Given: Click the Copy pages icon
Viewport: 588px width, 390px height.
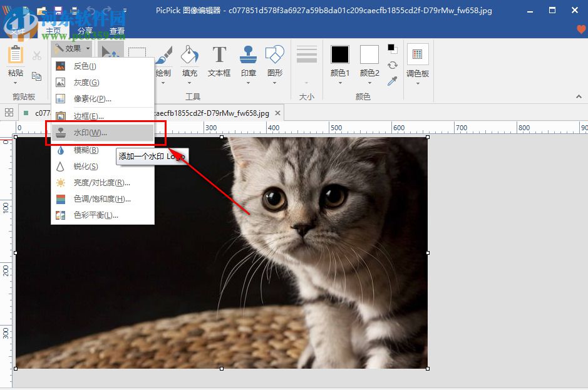Looking at the screenshot, I should (37, 76).
